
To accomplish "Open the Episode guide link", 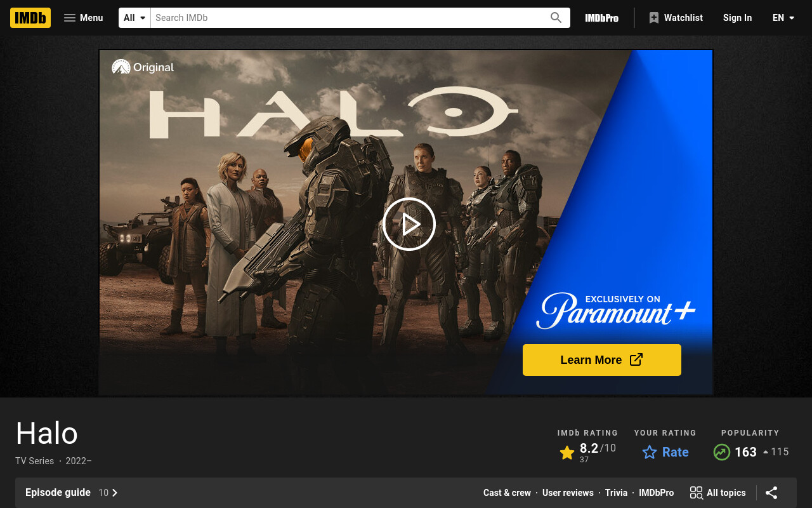I will [x=58, y=493].
